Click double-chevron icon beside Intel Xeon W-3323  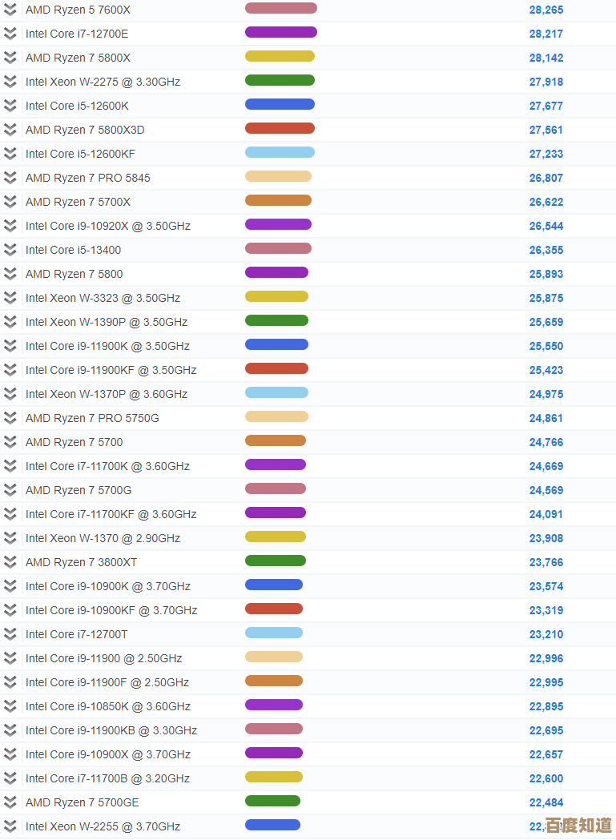10,298
